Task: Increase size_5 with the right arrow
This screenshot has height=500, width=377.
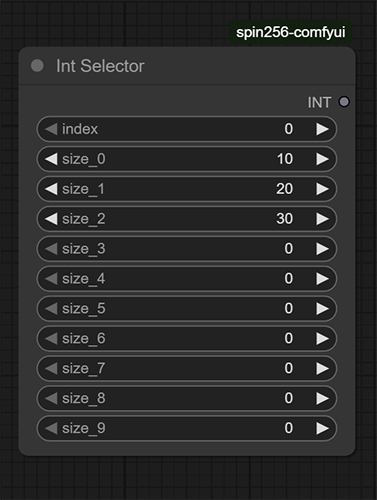Action: 322,309
